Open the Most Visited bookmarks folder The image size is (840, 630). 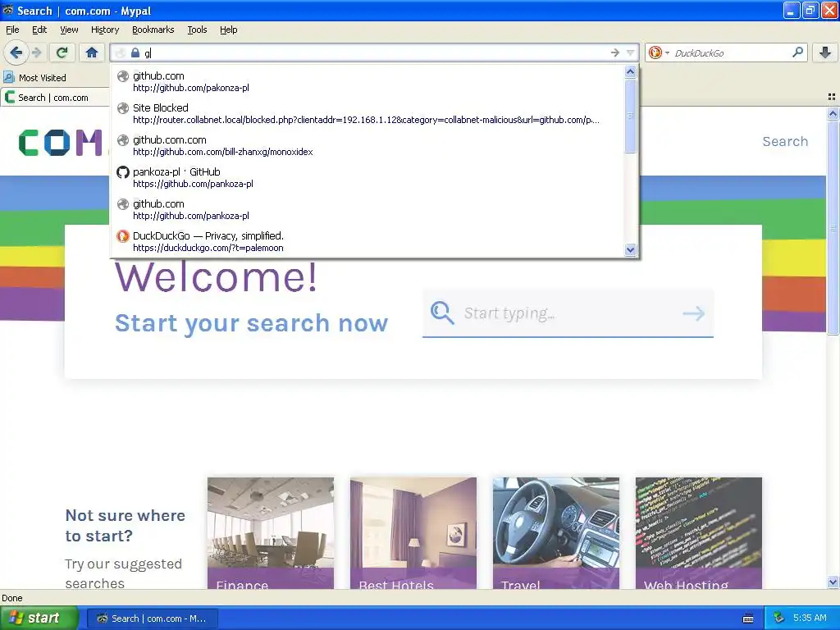pos(35,78)
